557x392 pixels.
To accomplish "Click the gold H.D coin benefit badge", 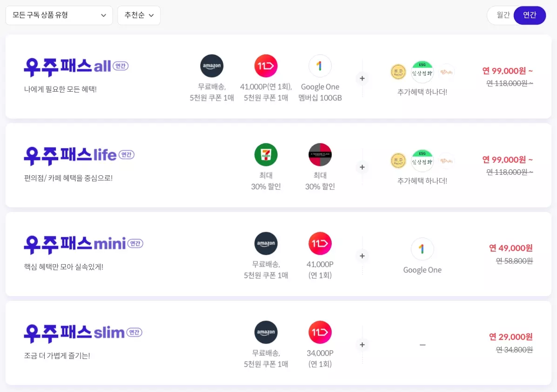I will 398,72.
